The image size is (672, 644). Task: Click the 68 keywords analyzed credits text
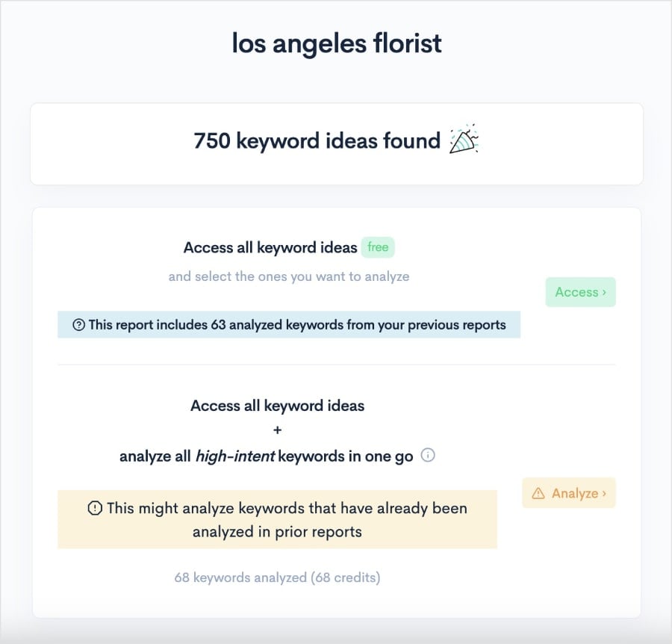(x=277, y=578)
